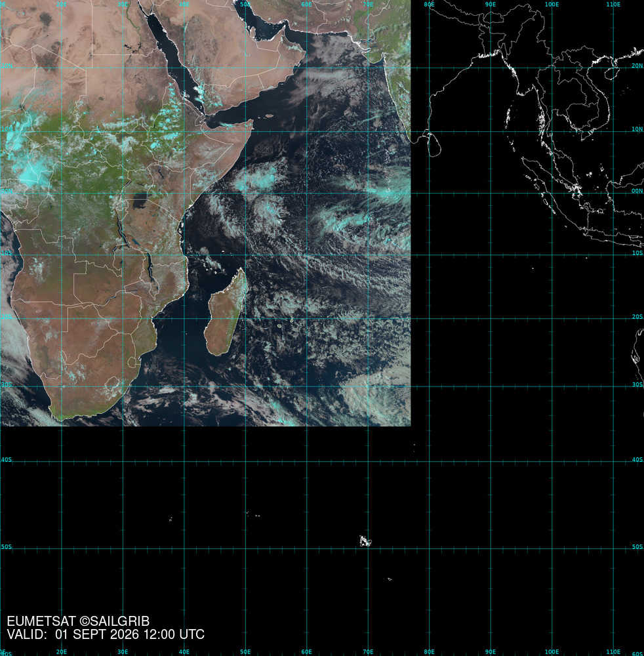The height and width of the screenshot is (656, 644).
Task: Click Socotra island off the Horn of Africa
Action: (x=270, y=116)
